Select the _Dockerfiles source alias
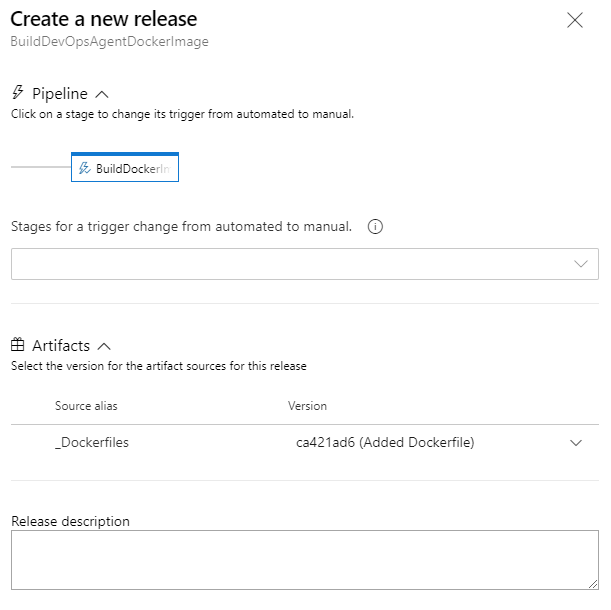The height and width of the screenshot is (610, 611). click(x=92, y=442)
